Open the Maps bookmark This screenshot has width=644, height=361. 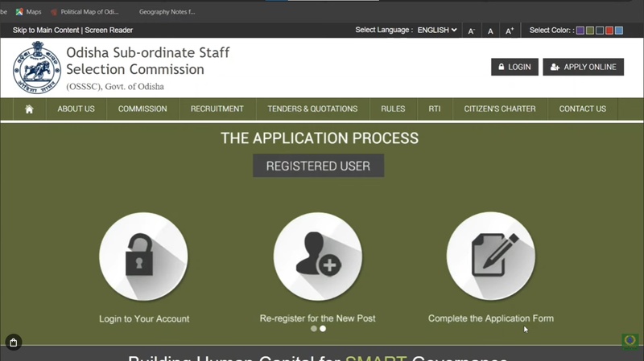coord(29,12)
